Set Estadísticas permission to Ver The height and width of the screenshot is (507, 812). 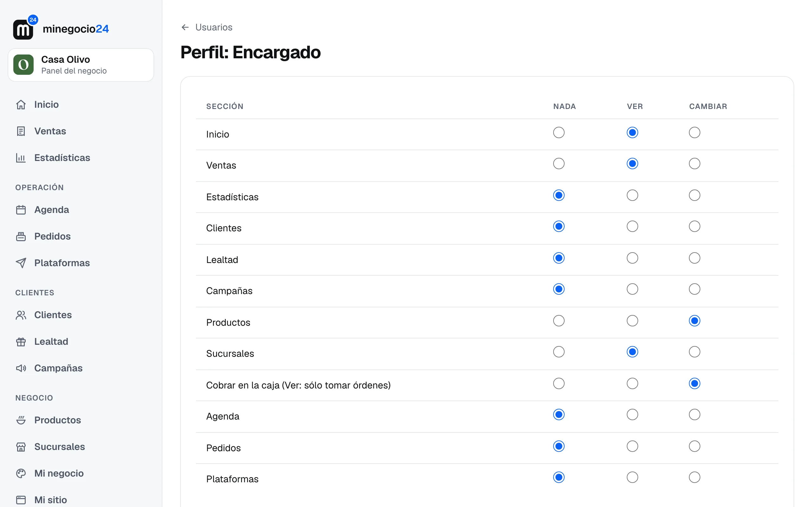pos(632,195)
